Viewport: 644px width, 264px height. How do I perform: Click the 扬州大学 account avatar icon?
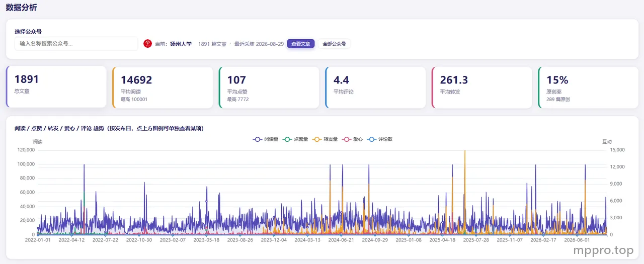pyautogui.click(x=147, y=44)
